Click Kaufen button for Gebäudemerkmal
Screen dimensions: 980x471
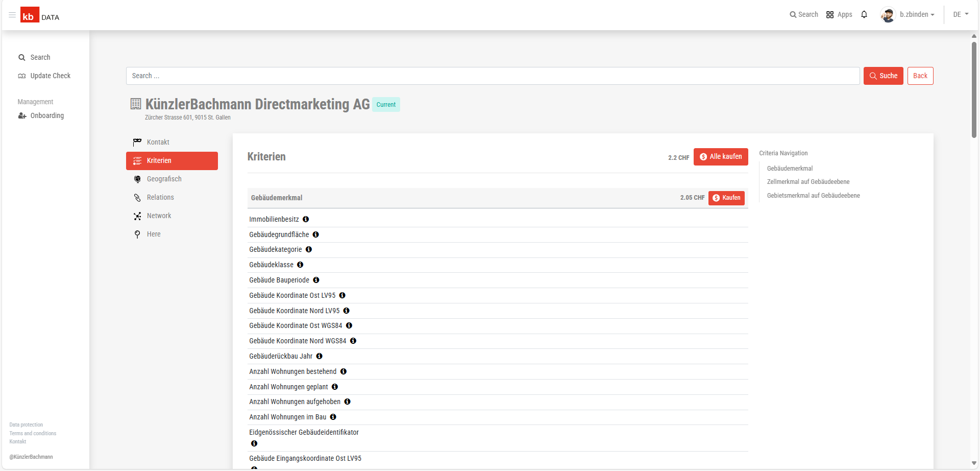point(726,198)
